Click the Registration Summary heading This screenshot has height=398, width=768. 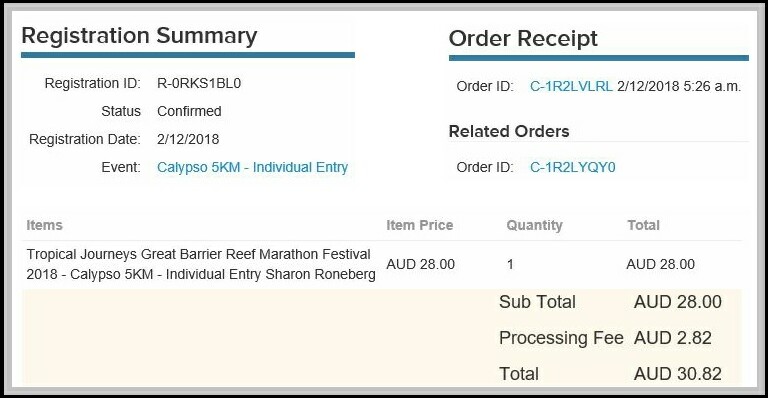tap(139, 36)
